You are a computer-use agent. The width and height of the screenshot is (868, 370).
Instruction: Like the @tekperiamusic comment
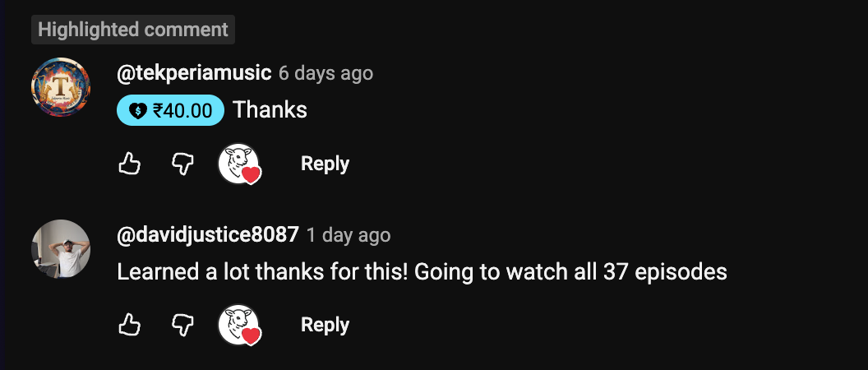[x=130, y=164]
